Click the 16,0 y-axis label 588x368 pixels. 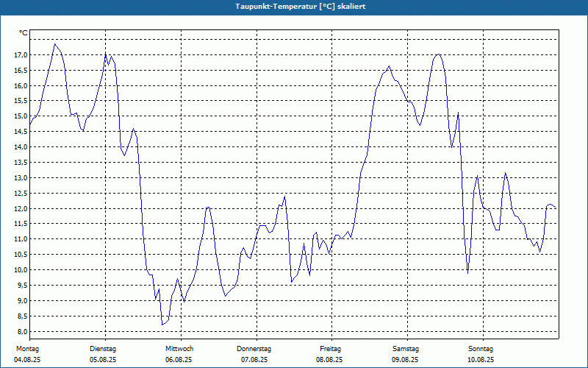click(x=21, y=85)
